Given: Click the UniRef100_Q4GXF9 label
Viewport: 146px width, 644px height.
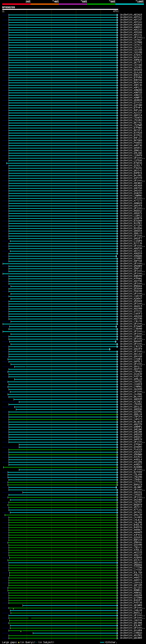Looking at the screenshot, I should [131, 349].
